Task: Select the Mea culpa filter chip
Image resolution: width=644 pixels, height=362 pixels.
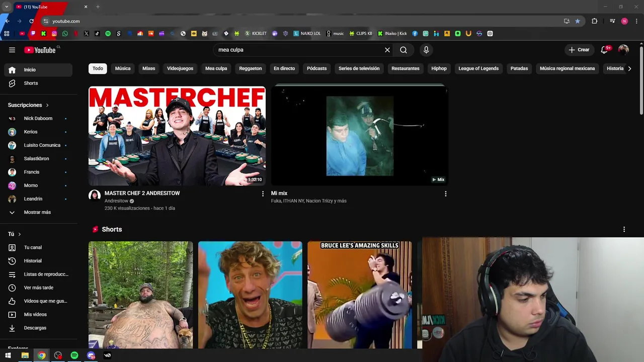Action: pyautogui.click(x=216, y=68)
